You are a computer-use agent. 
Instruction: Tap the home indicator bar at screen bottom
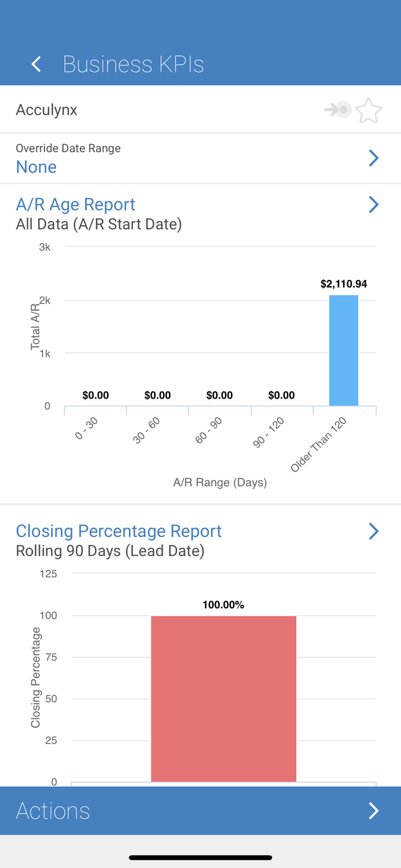pos(200,858)
